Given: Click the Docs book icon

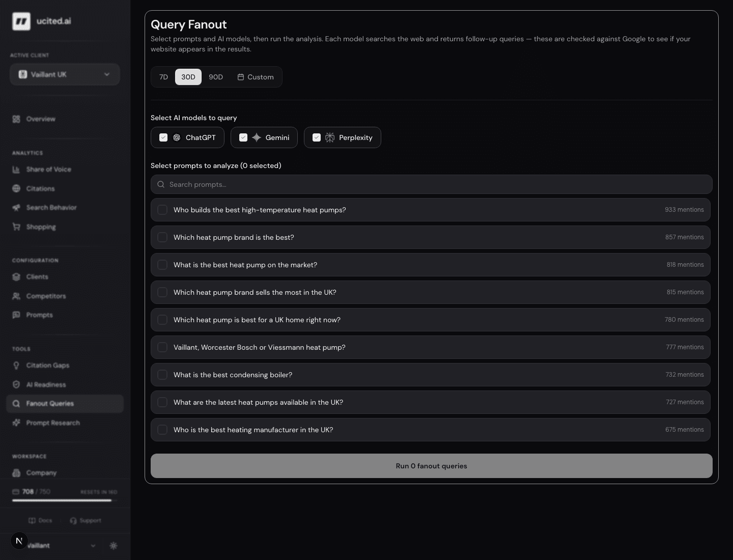Looking at the screenshot, I should coord(32,520).
